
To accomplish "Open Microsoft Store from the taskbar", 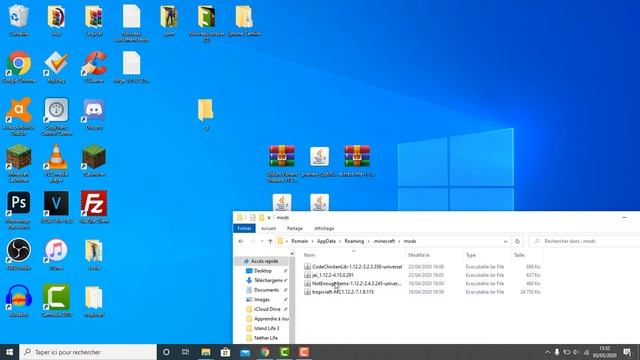I will click(x=225, y=352).
